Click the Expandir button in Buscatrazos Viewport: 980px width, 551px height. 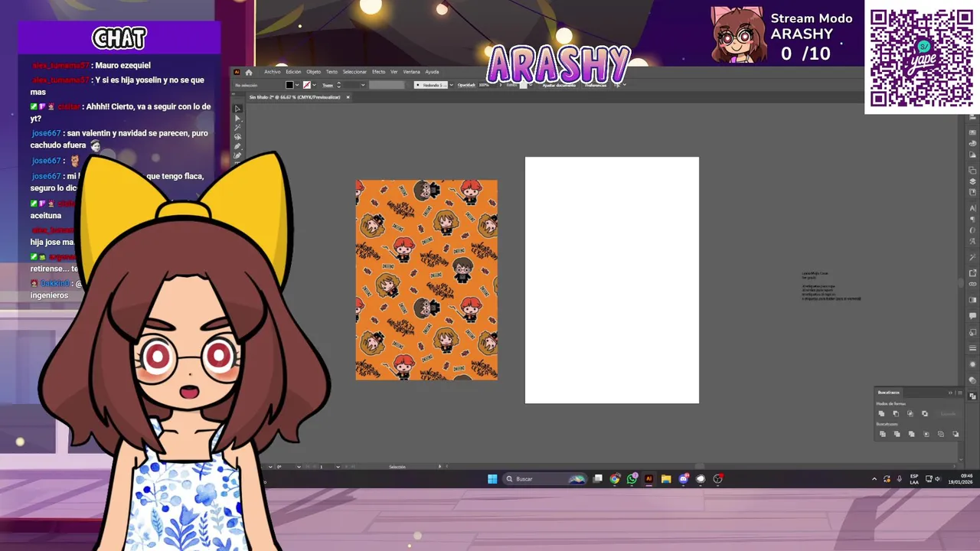(x=948, y=414)
